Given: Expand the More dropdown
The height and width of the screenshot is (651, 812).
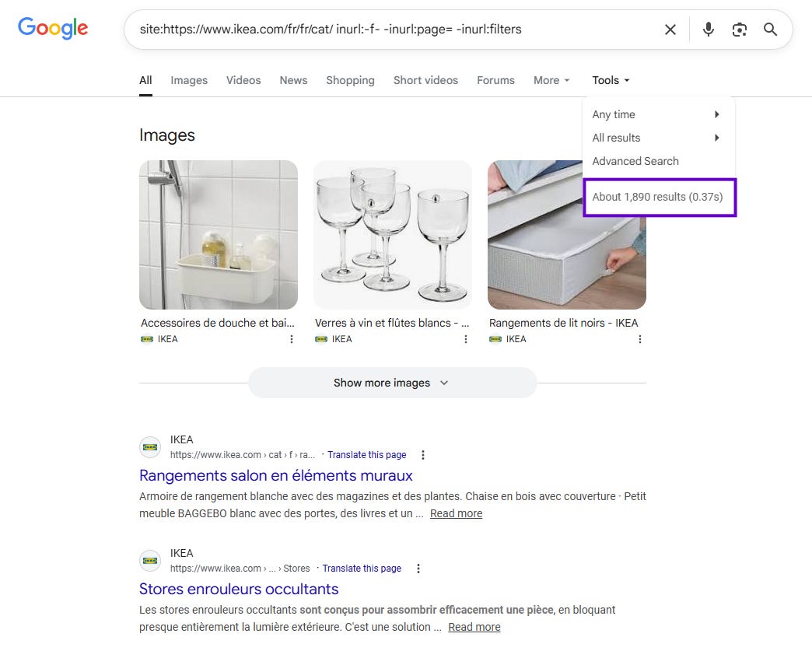Looking at the screenshot, I should point(551,80).
